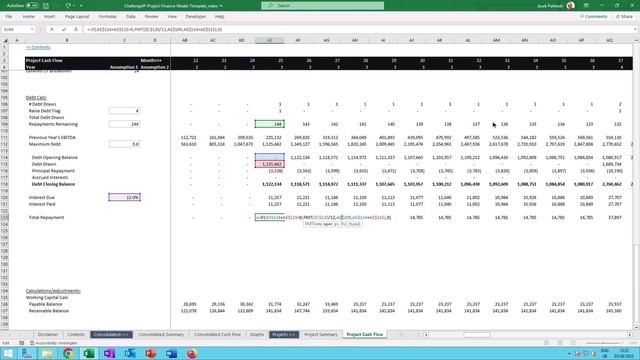Viewport: 640px width, 360px height.
Task: Open Google Chrome from the taskbar
Action: [68, 353]
